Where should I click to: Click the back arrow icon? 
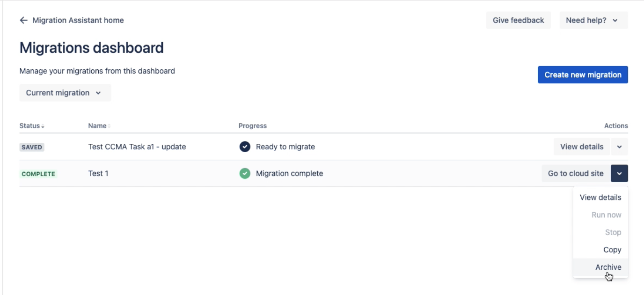pos(23,20)
